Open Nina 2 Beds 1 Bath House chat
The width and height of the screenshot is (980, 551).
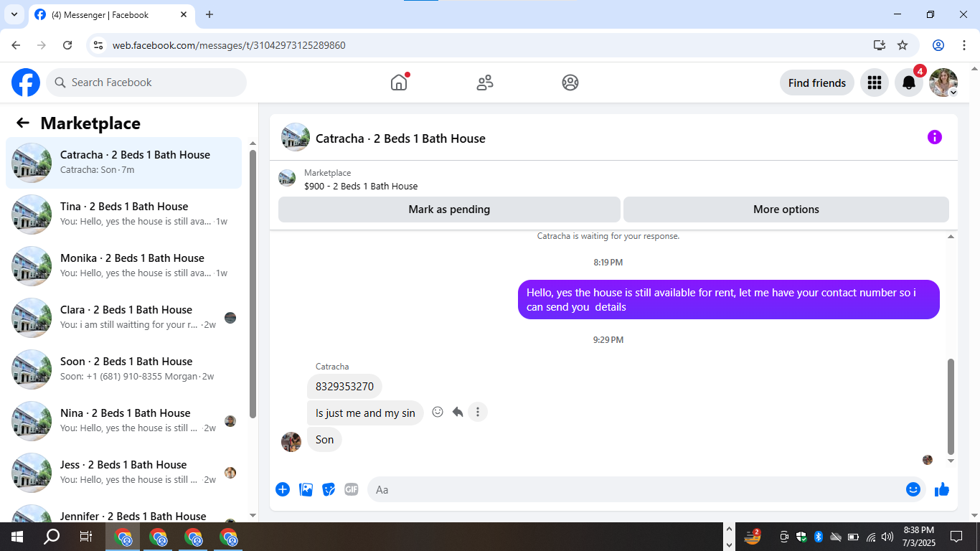point(123,421)
